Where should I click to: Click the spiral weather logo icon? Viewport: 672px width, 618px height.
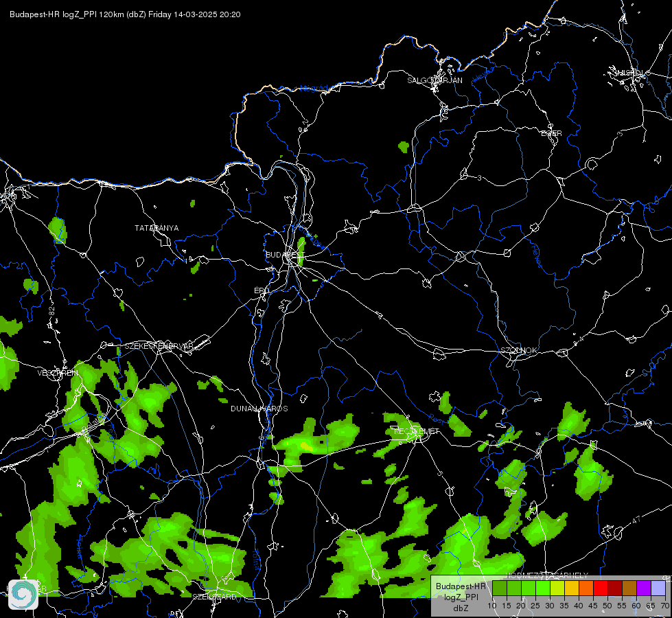coord(23,594)
